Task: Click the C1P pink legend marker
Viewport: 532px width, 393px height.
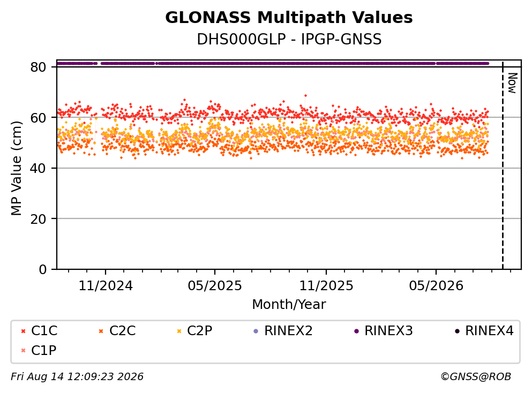Action: pos(23,350)
